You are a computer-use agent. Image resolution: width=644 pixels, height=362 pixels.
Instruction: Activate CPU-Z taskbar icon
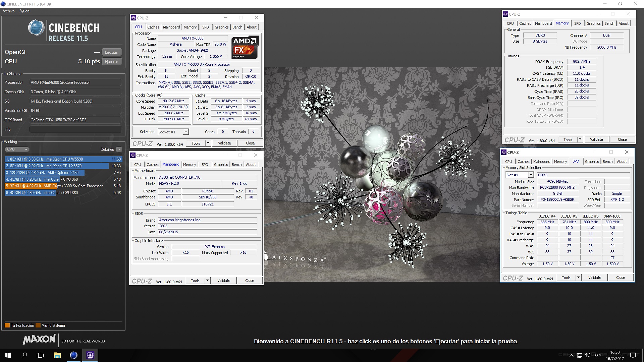[90, 355]
